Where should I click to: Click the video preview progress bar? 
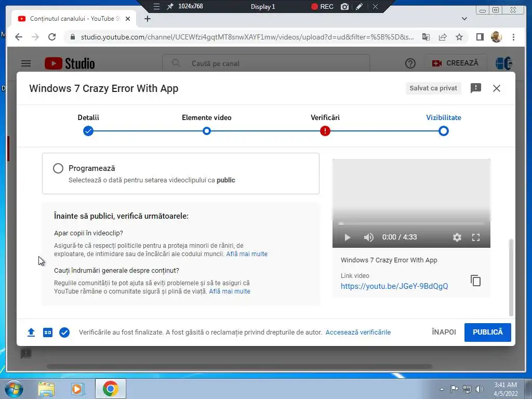coord(411,223)
